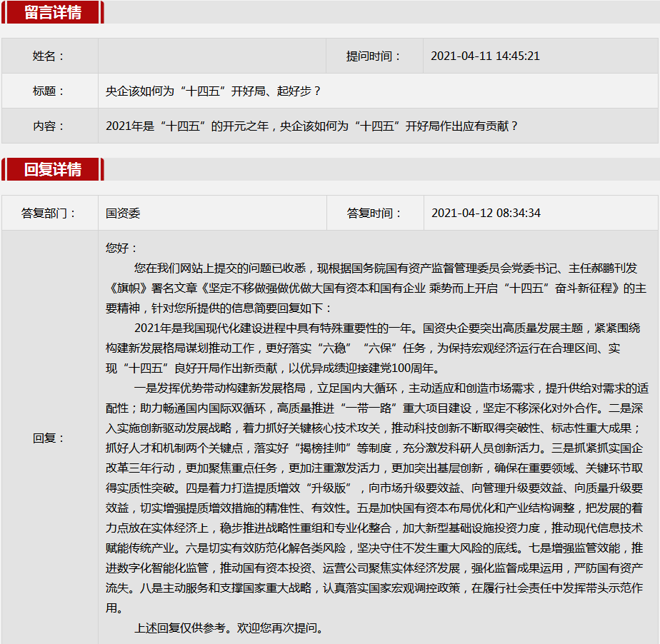Viewport: 660px width, 644px height.
Task: Select the 标题 label cell
Action: pyautogui.click(x=49, y=91)
